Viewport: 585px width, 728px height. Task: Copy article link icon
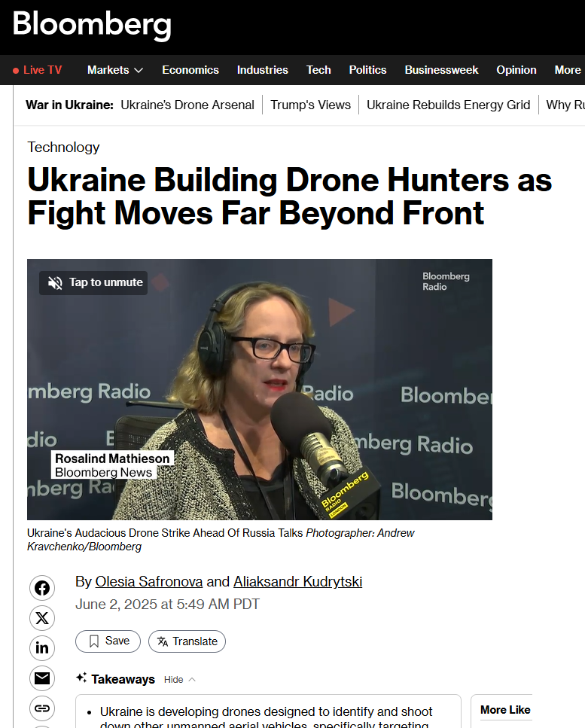pyautogui.click(x=42, y=708)
